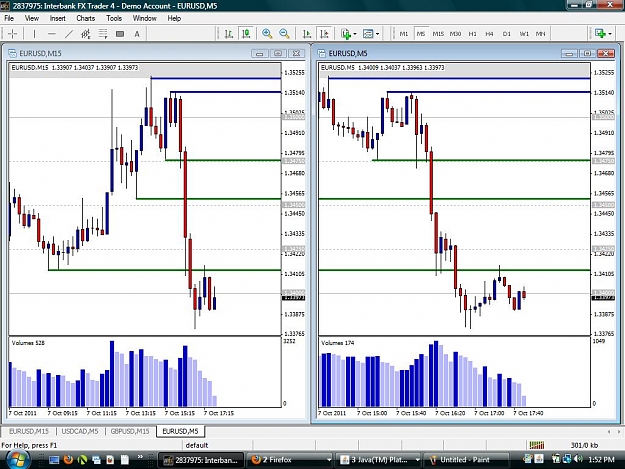Open the 2 Firefox taskbar button
Screen dimensions: 625x469
tap(289, 460)
